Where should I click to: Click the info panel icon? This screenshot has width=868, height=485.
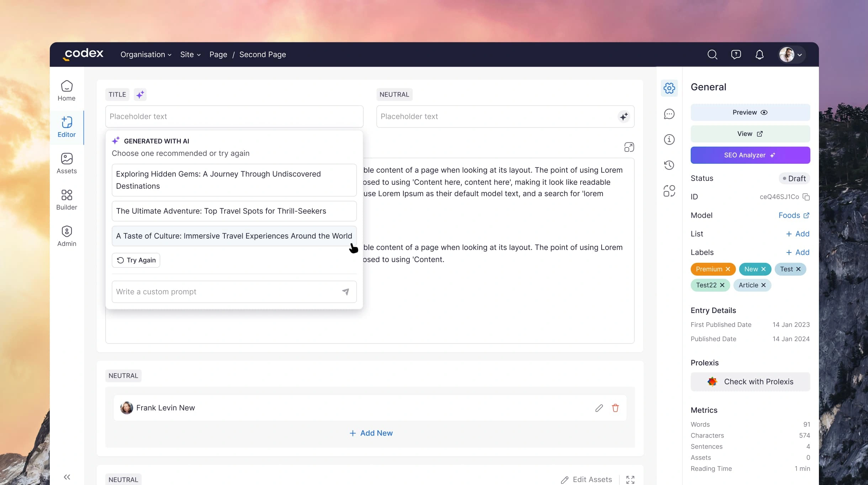669,140
